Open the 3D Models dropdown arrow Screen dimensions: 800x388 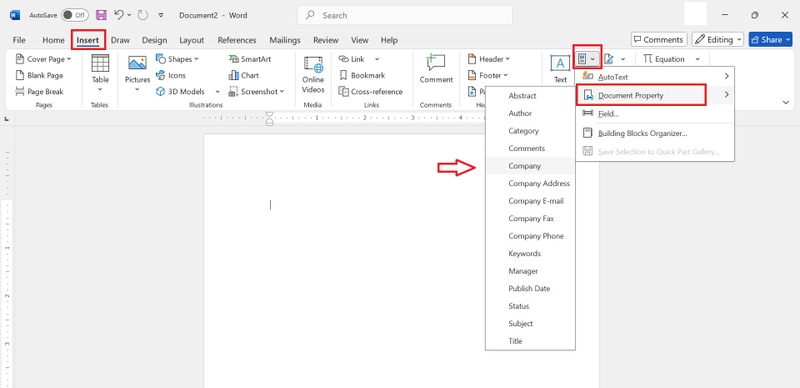[217, 92]
